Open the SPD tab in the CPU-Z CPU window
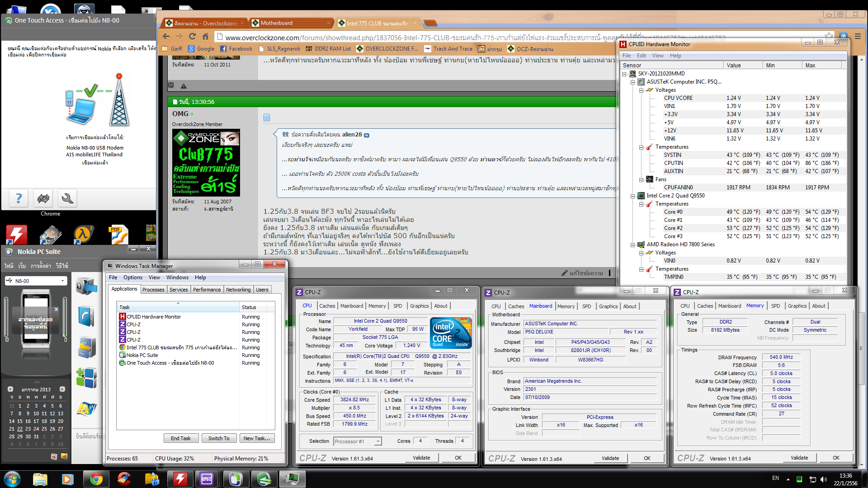Screen dimensions: 868x488 pyautogui.click(x=397, y=306)
